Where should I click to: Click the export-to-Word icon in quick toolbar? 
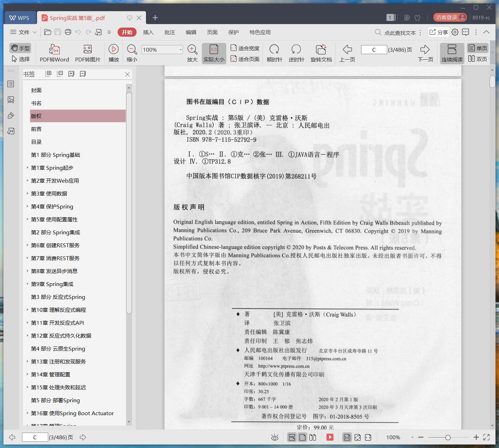pos(98,32)
